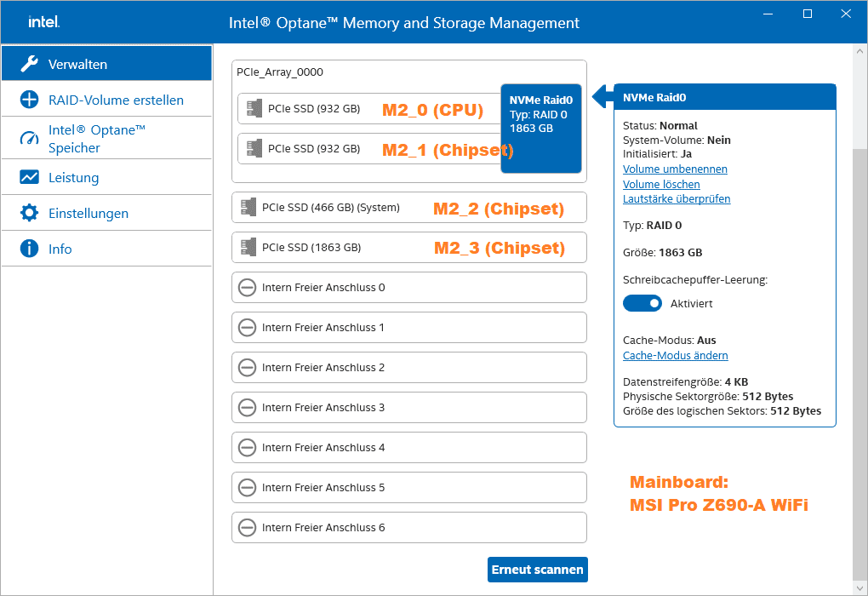Screen dimensions: 868x596
Task: Click the chart icon beside Leistung
Action: coord(29,177)
